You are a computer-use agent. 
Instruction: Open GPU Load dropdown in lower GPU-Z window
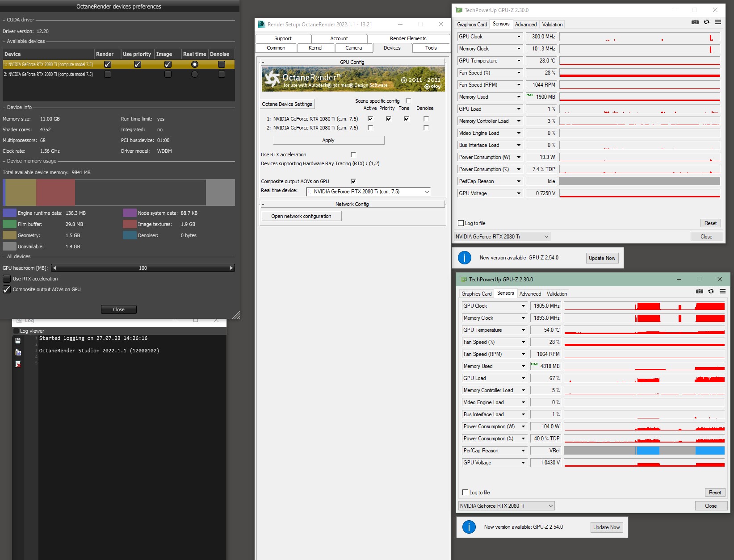(x=523, y=378)
